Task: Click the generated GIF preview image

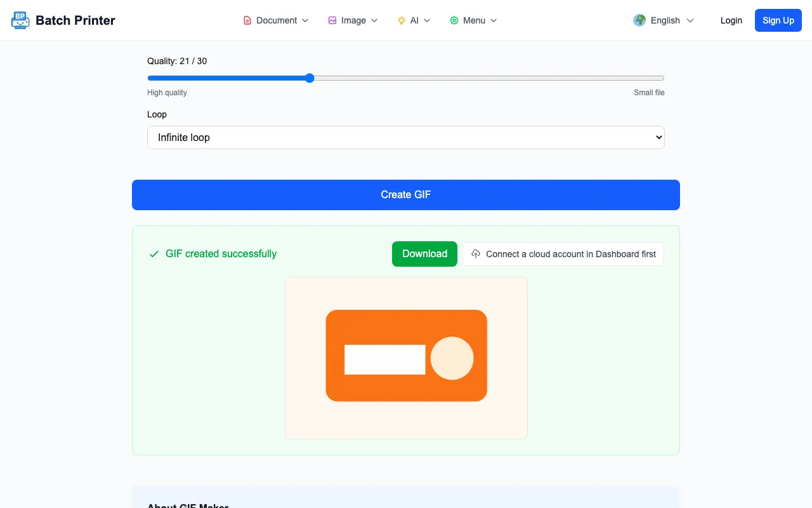Action: pos(406,358)
